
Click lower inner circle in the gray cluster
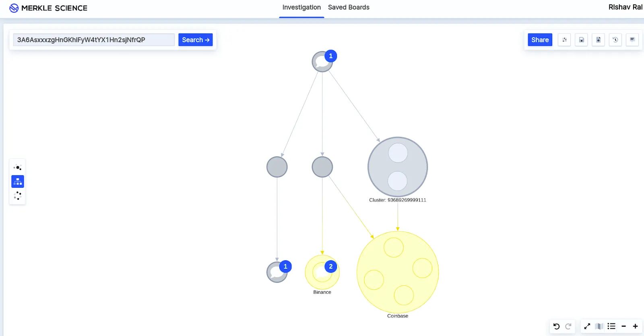(x=398, y=181)
